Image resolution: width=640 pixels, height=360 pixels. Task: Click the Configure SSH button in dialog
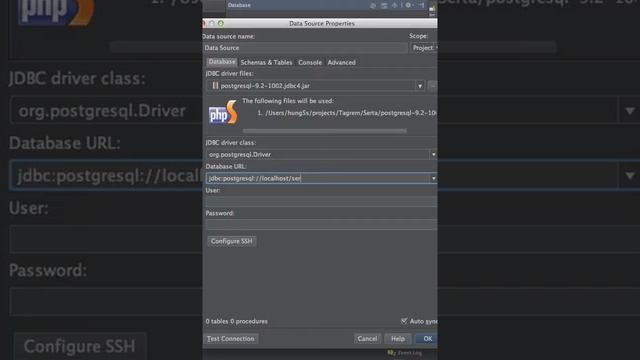[x=231, y=241]
